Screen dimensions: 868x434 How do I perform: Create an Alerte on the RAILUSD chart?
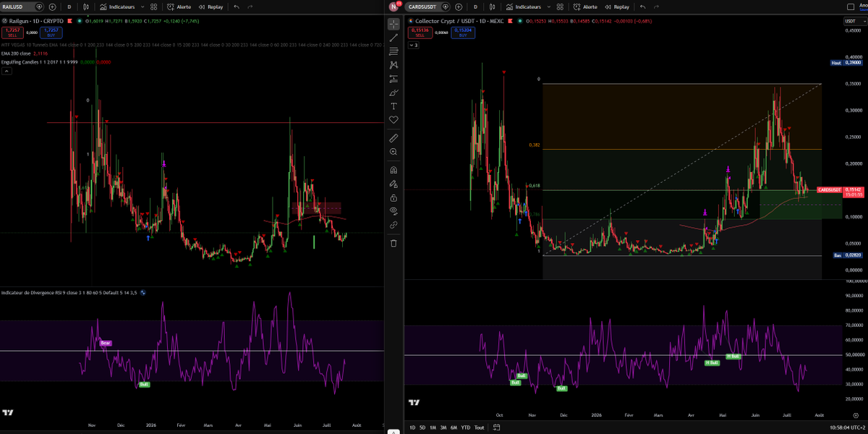coord(179,7)
